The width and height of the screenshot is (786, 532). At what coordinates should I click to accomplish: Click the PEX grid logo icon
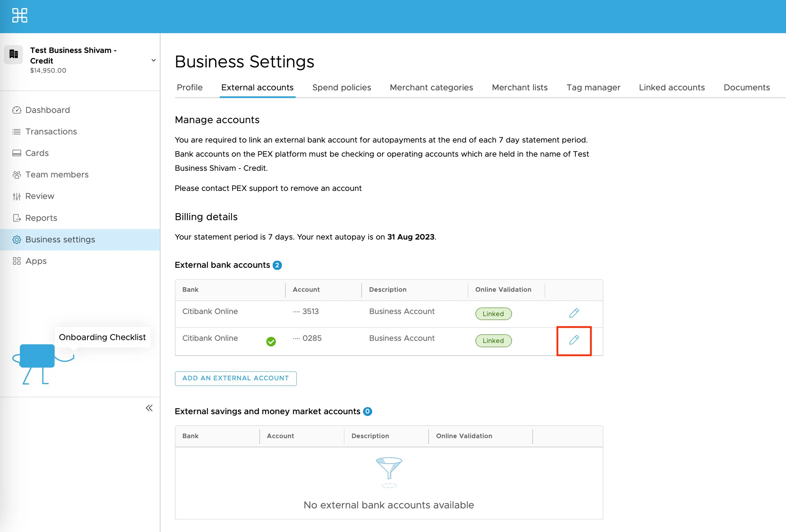tap(20, 16)
